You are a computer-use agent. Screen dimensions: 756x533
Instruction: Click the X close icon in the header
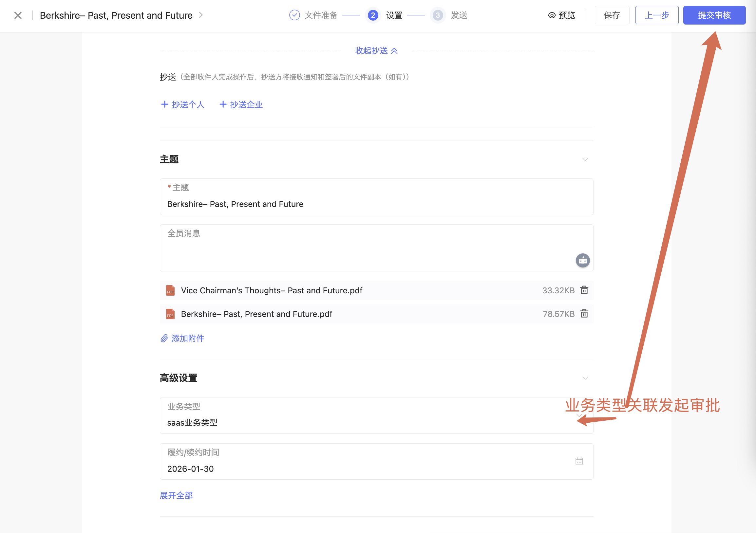(x=18, y=15)
